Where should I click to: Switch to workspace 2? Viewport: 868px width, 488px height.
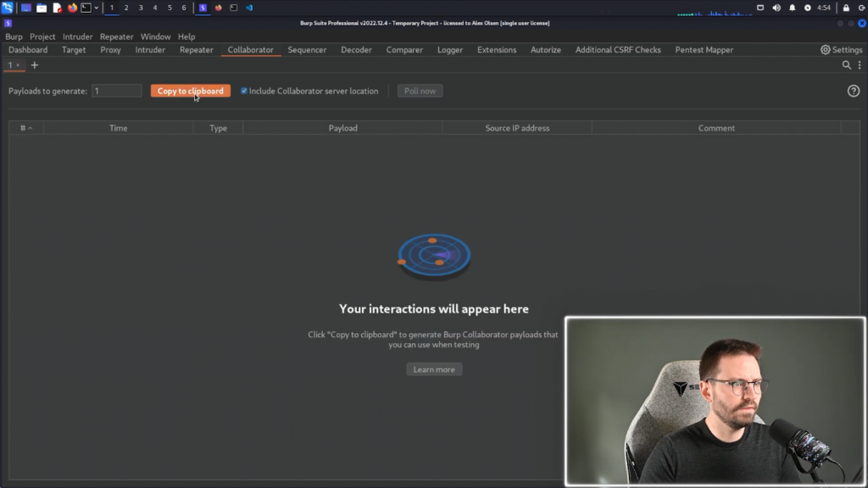[126, 8]
